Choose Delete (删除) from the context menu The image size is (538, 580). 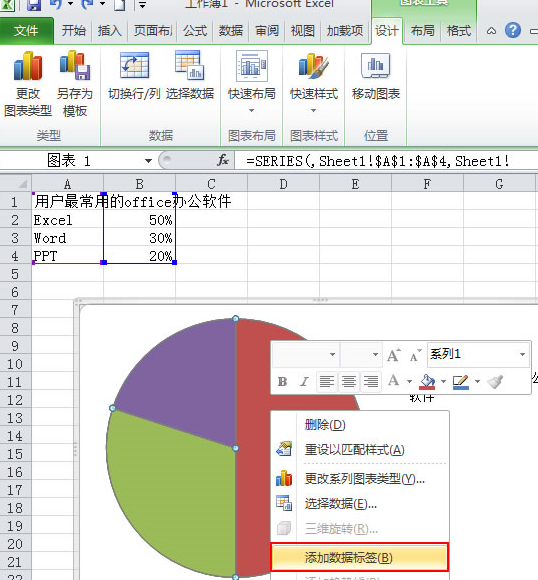(360, 425)
